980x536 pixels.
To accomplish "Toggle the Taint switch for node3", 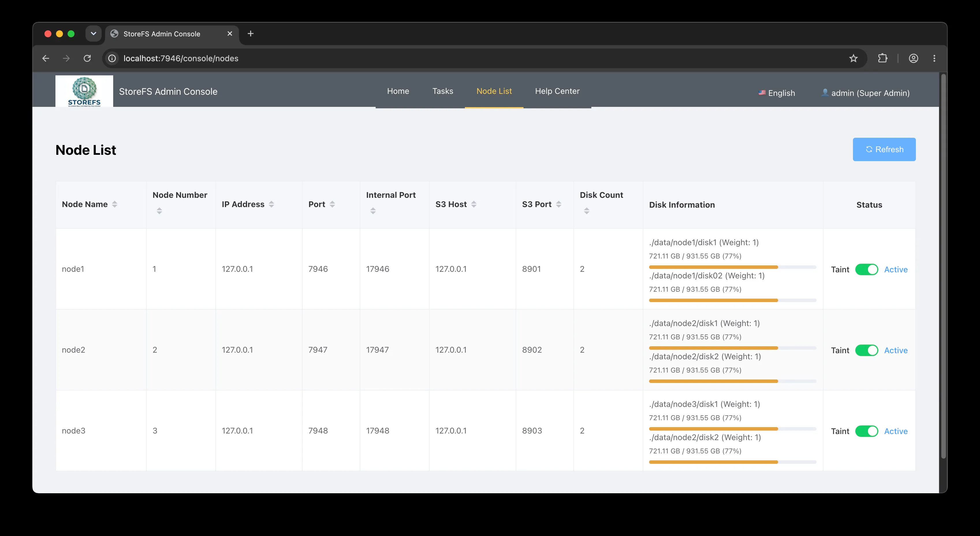I will [867, 431].
